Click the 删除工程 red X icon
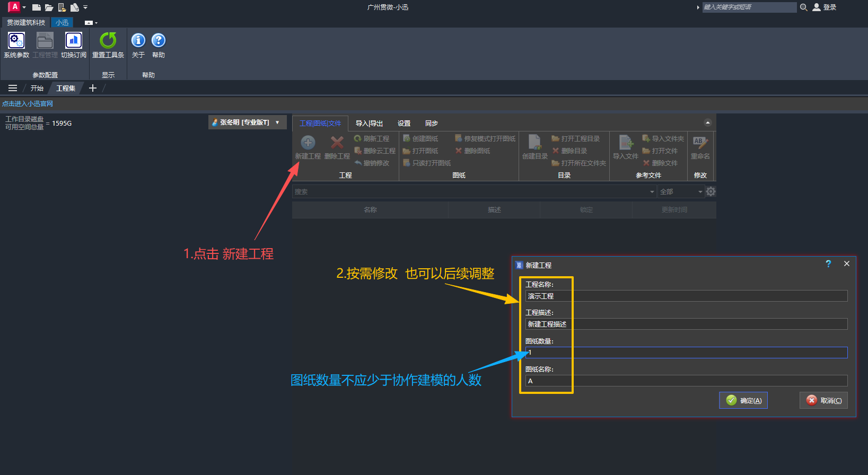 pos(337,142)
